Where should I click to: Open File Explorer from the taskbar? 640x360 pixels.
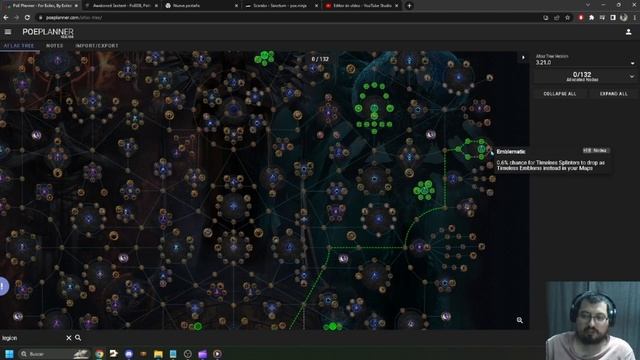(x=158, y=354)
